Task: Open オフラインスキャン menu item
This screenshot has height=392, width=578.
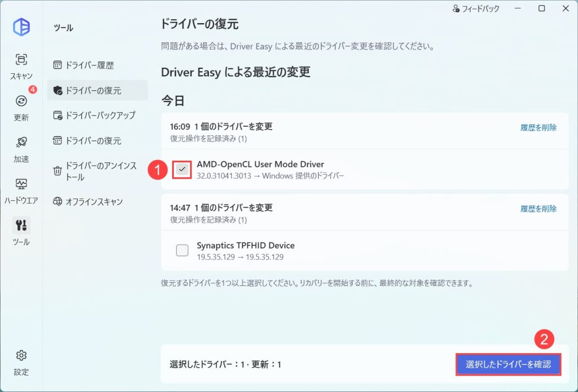Action: point(97,201)
